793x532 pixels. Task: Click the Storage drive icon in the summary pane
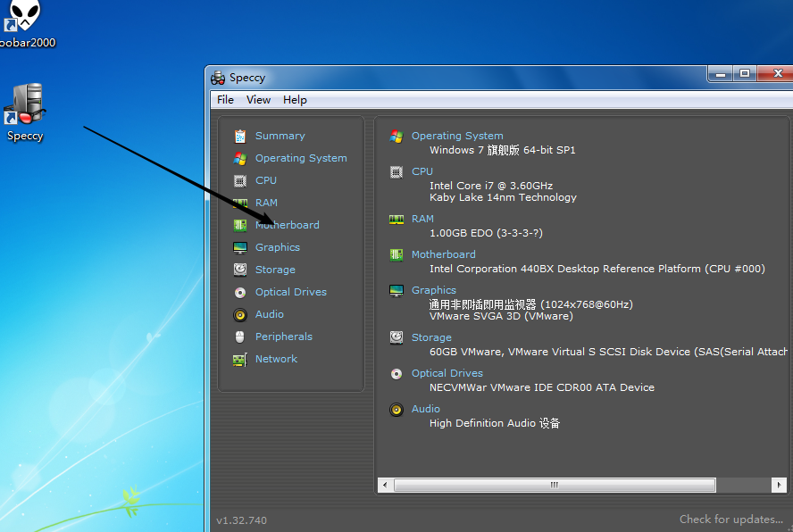click(x=396, y=337)
